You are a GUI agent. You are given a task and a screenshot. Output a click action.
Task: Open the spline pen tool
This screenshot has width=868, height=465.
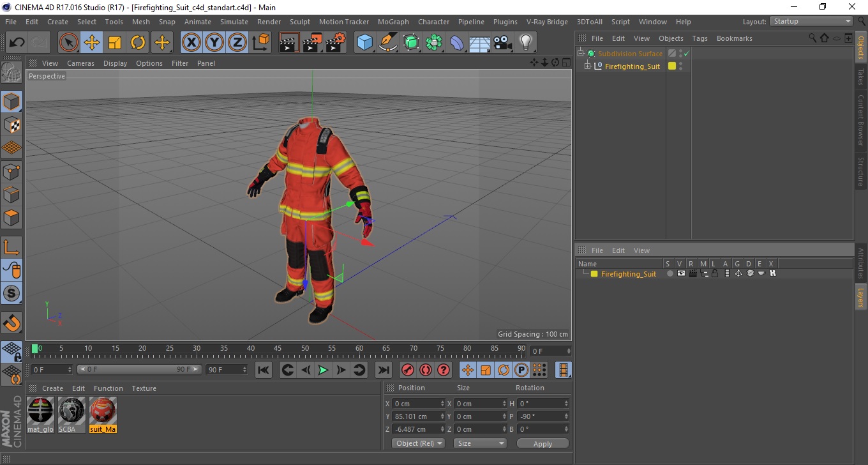(388, 43)
